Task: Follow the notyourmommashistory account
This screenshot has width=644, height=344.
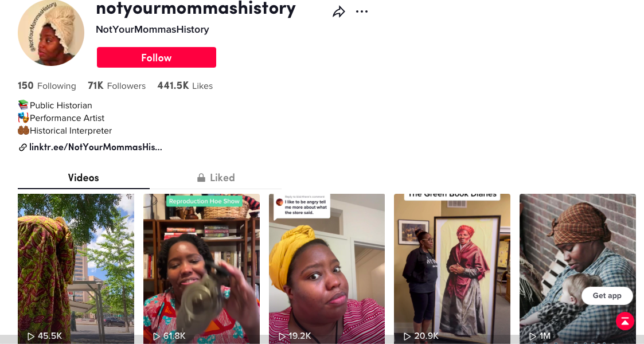Action: click(157, 57)
